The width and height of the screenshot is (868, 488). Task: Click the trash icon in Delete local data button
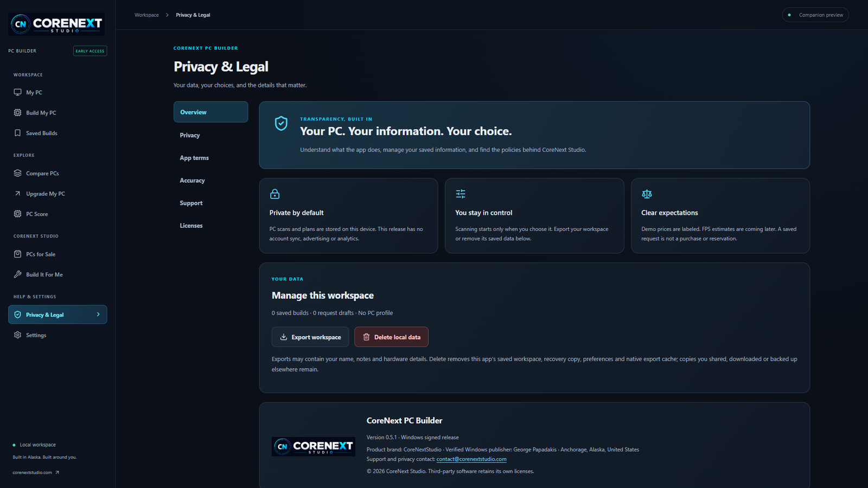tap(366, 337)
